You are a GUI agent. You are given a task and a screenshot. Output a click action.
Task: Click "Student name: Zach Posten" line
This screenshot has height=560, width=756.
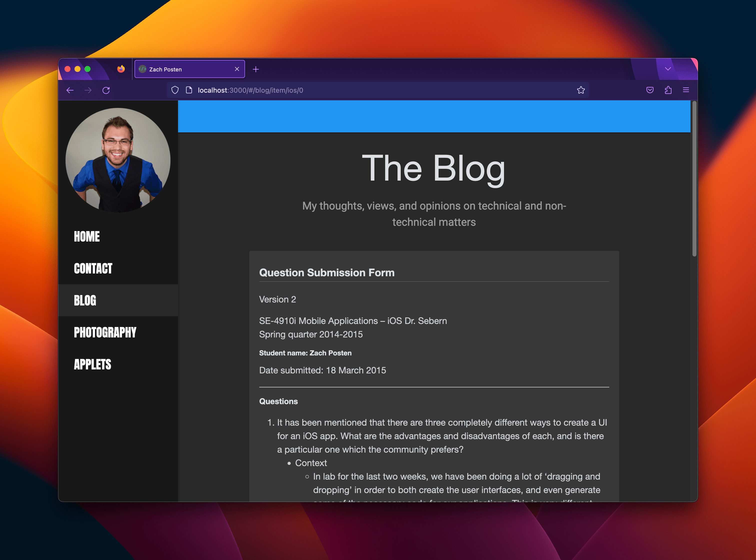point(305,353)
